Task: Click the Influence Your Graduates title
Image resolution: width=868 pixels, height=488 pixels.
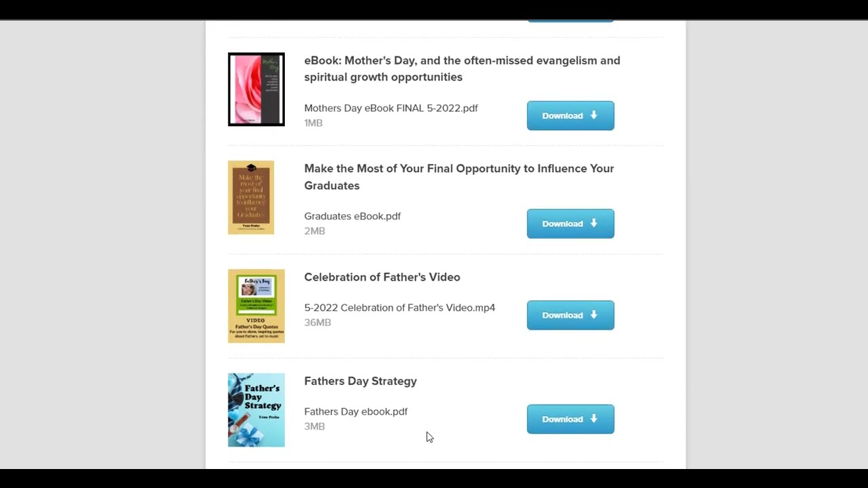Action: pos(458,177)
